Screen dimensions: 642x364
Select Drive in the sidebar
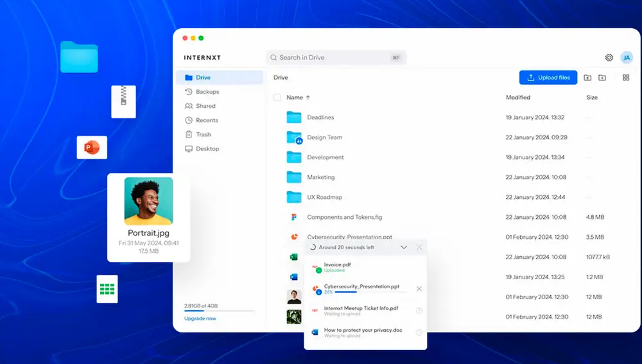[x=220, y=78]
